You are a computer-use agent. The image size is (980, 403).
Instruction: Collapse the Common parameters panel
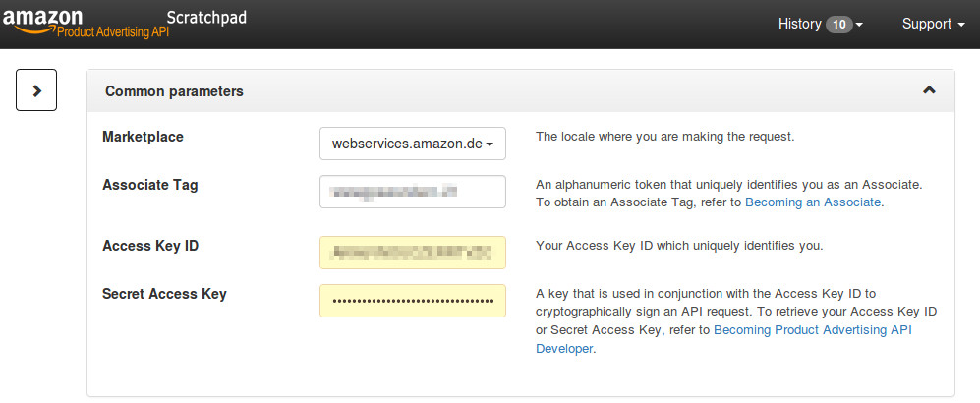click(929, 90)
